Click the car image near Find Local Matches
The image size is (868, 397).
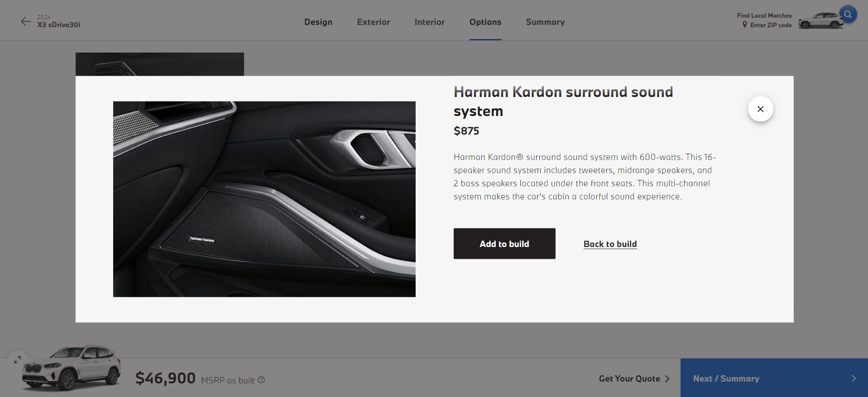(x=820, y=21)
